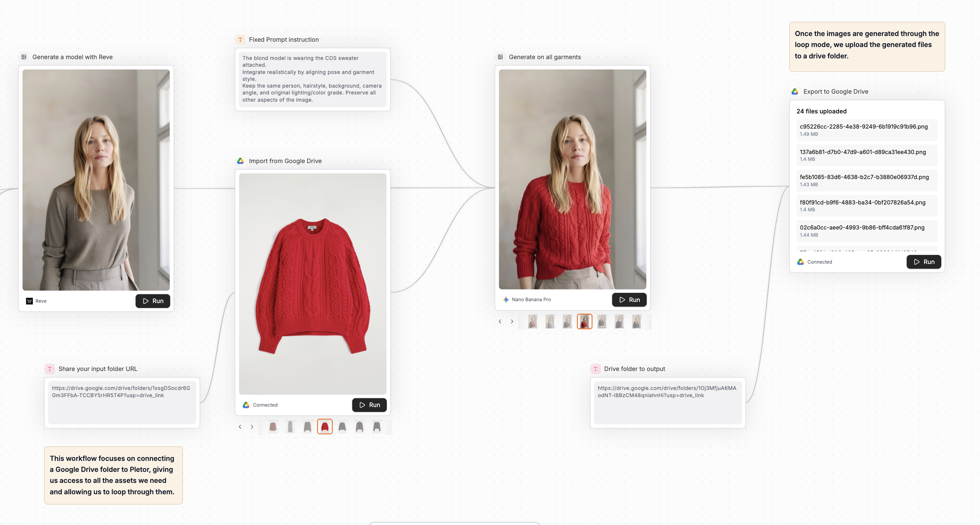
Task: Click Google Drive icon beside Export title
Action: click(x=795, y=92)
